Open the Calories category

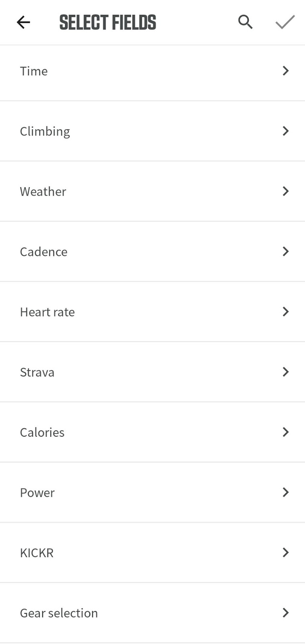[42, 432]
